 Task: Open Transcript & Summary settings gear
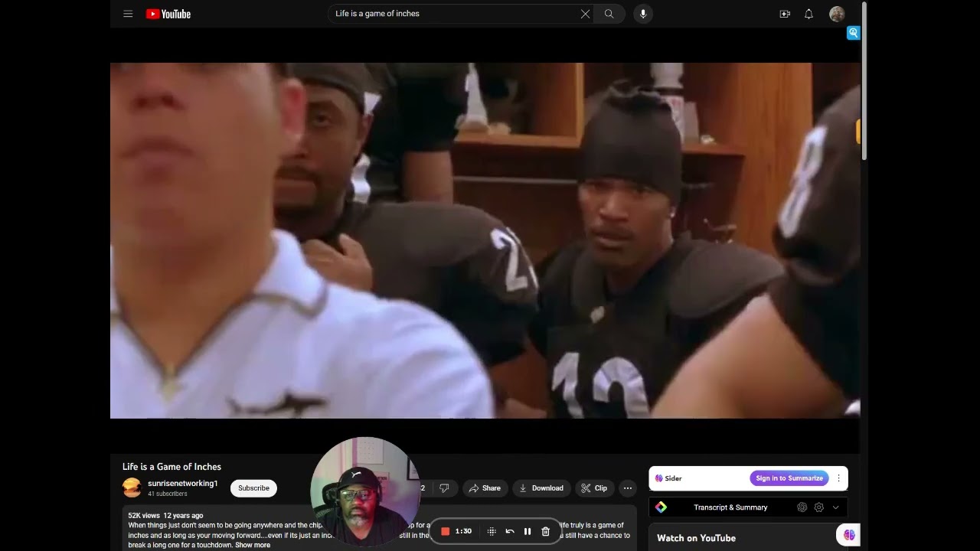(x=818, y=507)
